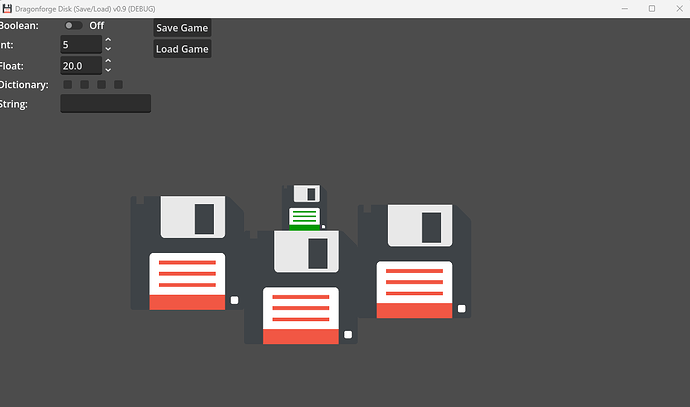Check the first Dictionary checkbox
The height and width of the screenshot is (407, 690).
68,84
